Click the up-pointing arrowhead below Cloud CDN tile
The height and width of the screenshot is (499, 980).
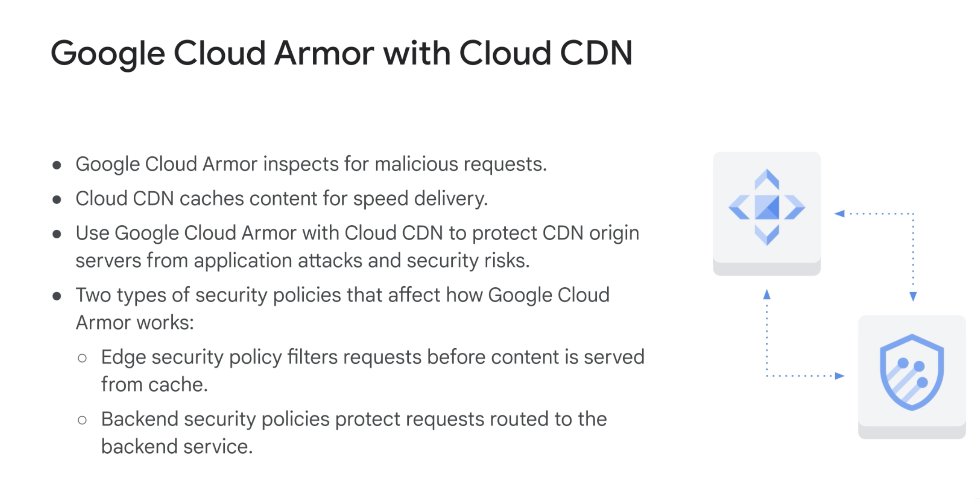tap(767, 294)
